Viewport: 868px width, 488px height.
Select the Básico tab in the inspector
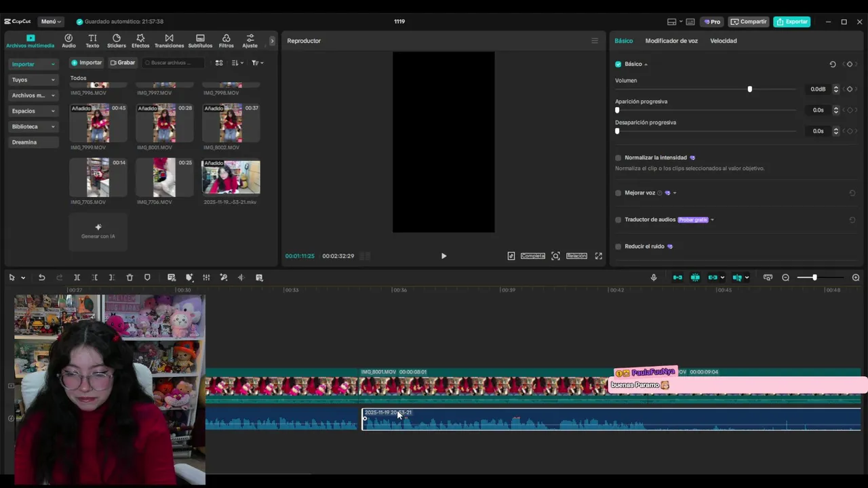(623, 41)
